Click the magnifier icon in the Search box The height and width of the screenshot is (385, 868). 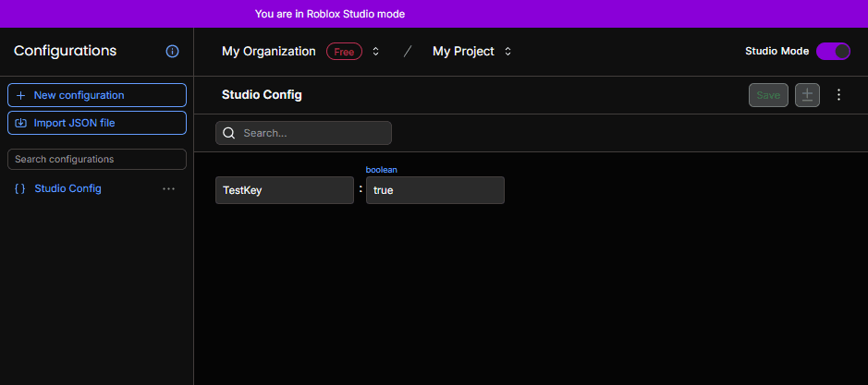228,133
